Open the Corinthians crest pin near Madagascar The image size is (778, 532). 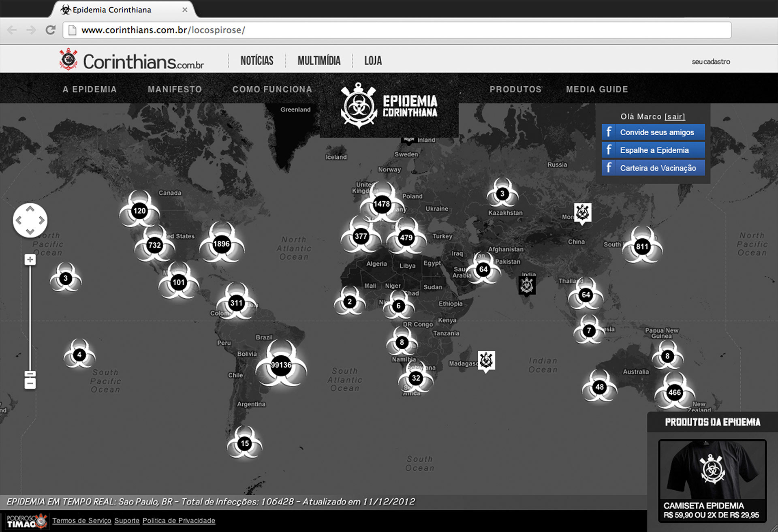(x=486, y=360)
